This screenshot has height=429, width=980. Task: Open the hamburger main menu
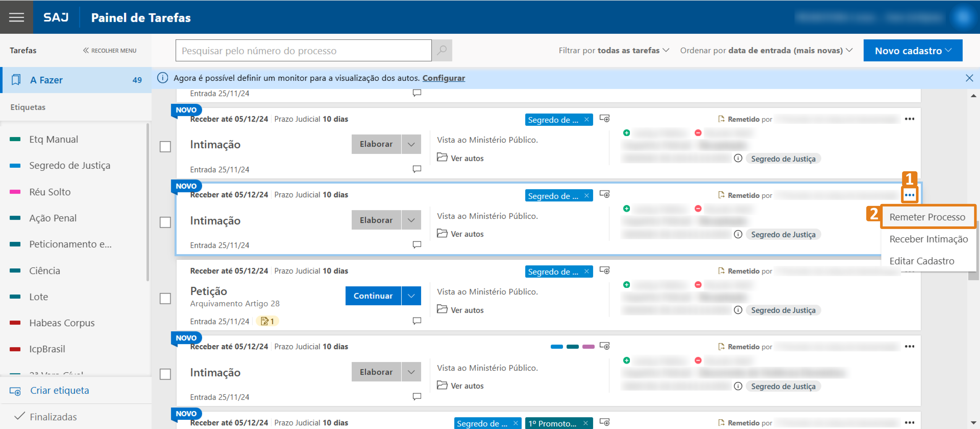pyautogui.click(x=16, y=17)
